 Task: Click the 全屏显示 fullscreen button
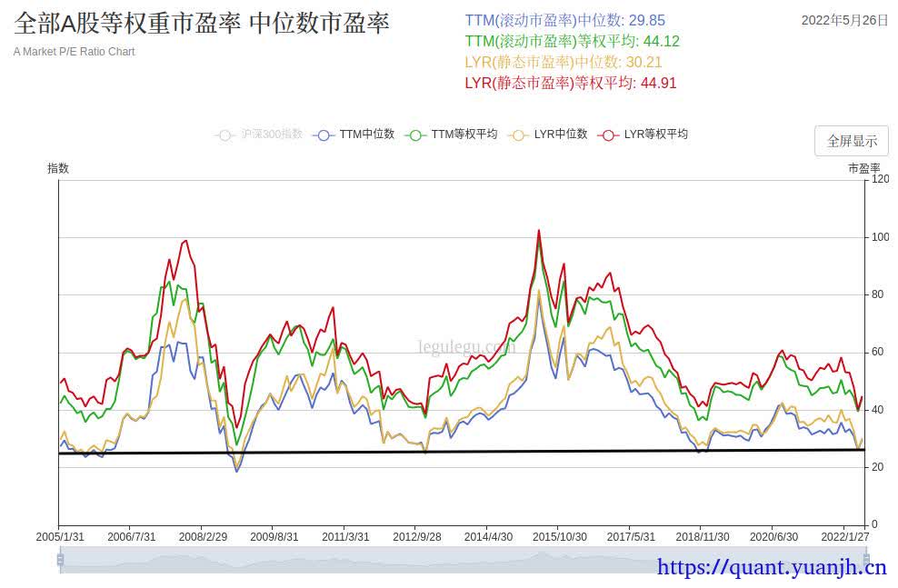[x=851, y=141]
